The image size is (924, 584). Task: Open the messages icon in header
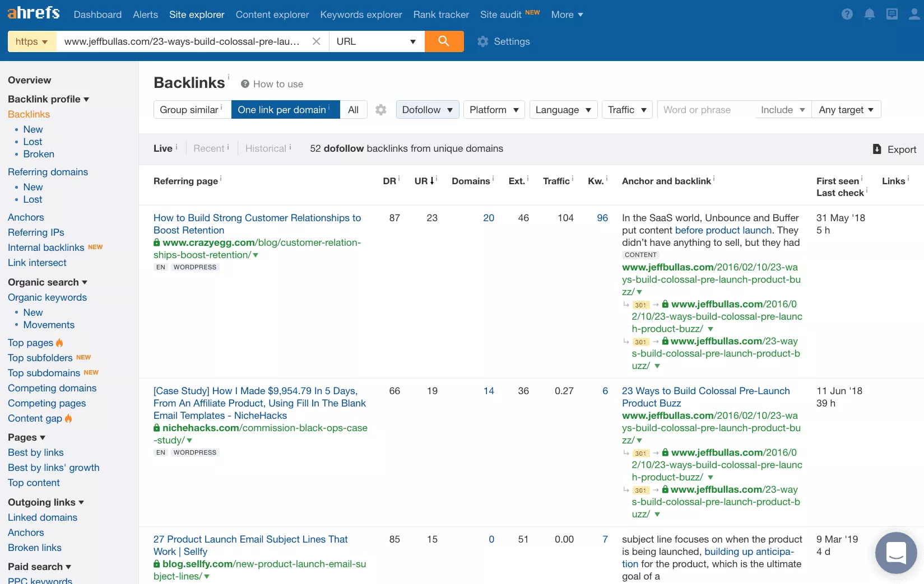click(x=892, y=15)
